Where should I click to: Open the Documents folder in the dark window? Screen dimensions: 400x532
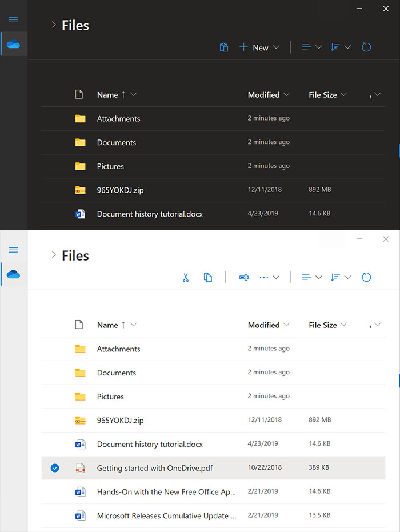coord(117,142)
